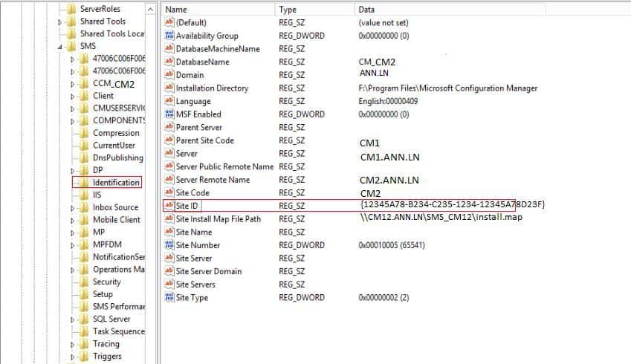The height and width of the screenshot is (364, 631).
Task: Click the DWORD icon next to Site Number
Action: (169, 245)
